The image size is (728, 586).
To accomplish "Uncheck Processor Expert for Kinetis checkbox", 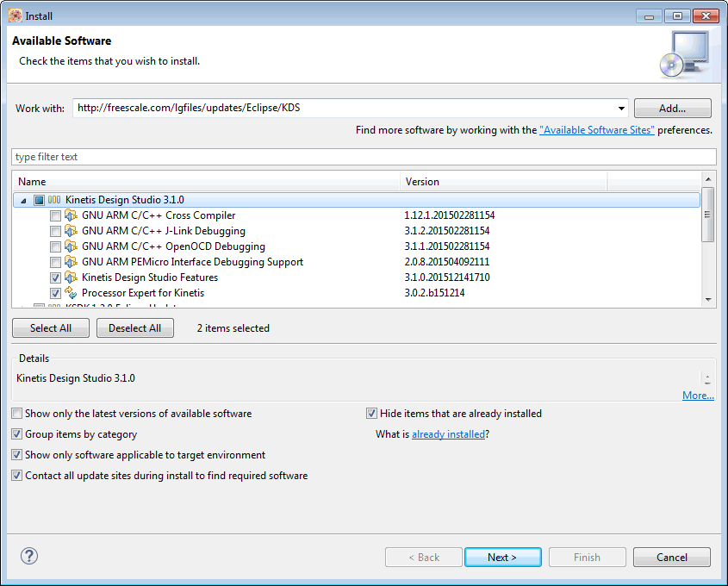I will click(x=55, y=293).
